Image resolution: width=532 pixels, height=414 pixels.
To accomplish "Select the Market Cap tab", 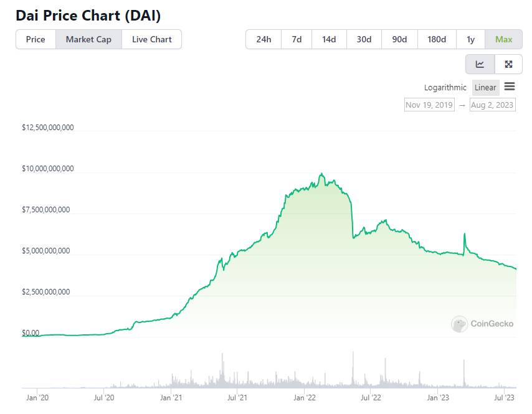I will (x=88, y=39).
